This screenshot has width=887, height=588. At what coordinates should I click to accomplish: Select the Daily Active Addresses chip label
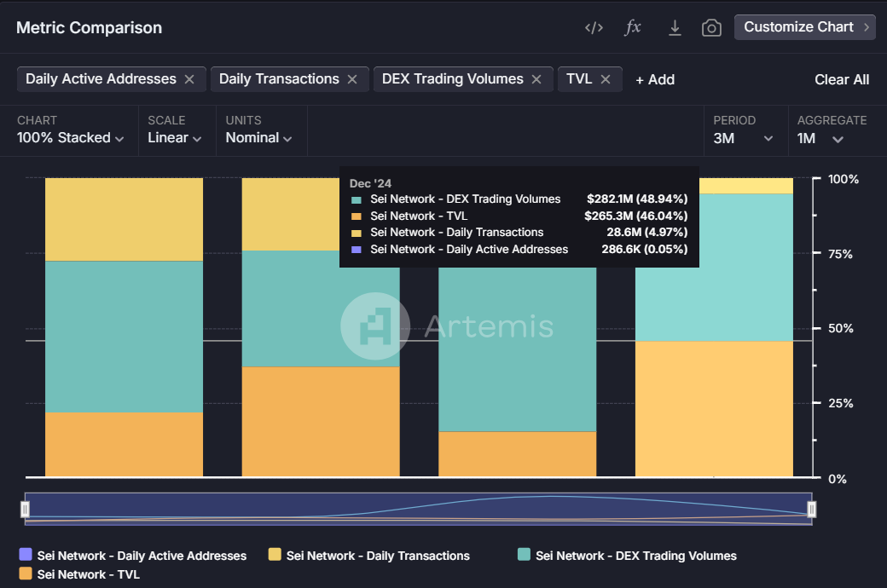pos(101,79)
